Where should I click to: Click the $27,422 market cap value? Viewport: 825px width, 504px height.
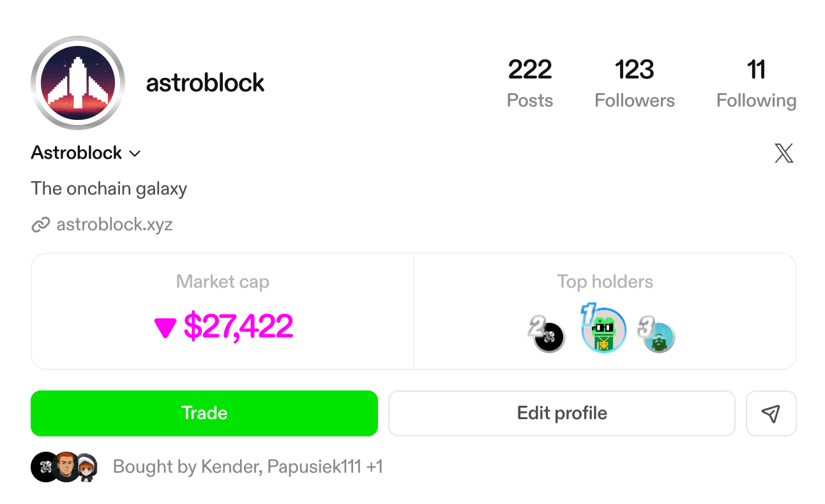coord(238,326)
